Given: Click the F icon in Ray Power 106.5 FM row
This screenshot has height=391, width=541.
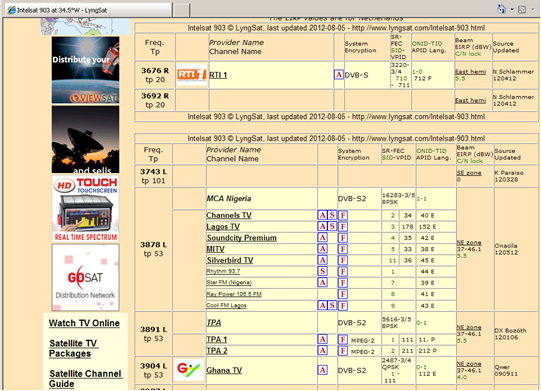Looking at the screenshot, I should pyautogui.click(x=343, y=294).
